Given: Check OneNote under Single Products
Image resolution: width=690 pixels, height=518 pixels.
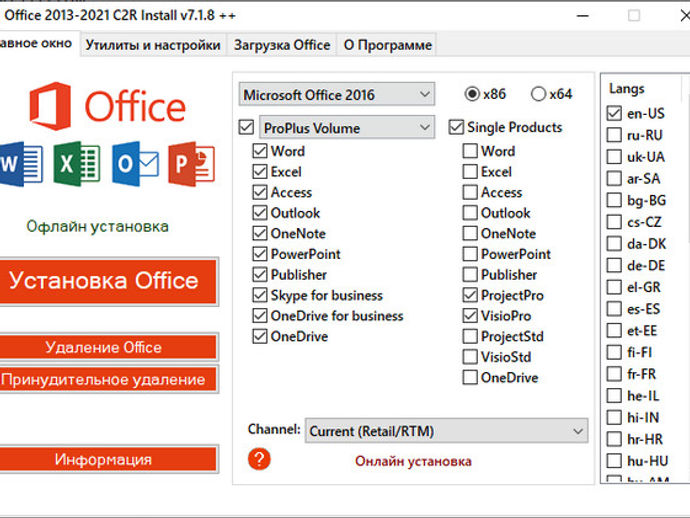Looking at the screenshot, I should pos(470,233).
